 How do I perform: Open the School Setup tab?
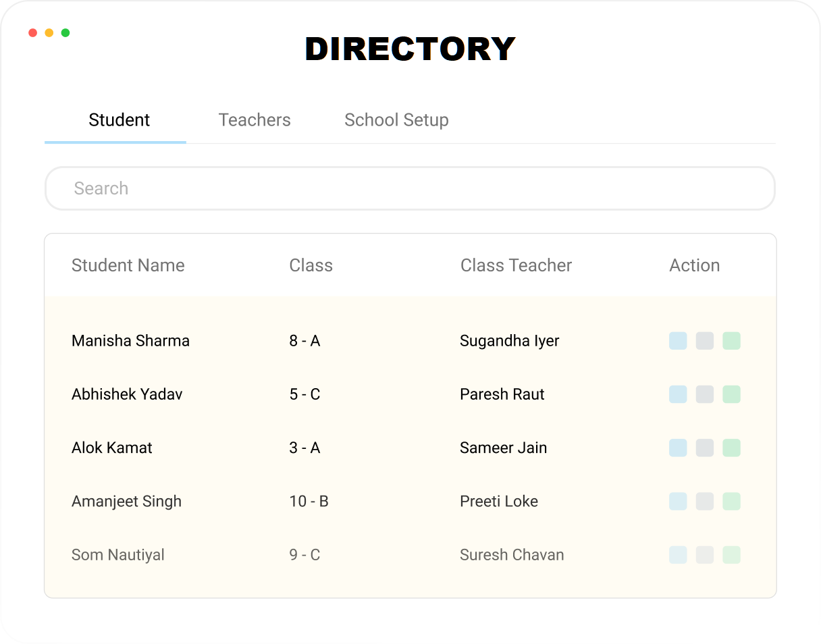coord(396,120)
